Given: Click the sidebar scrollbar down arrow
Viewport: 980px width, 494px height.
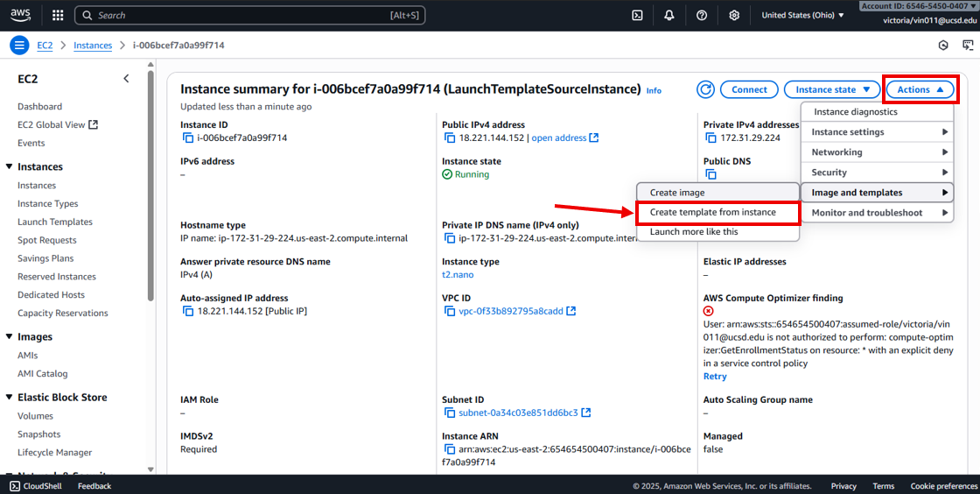Looking at the screenshot, I should coord(150,469).
